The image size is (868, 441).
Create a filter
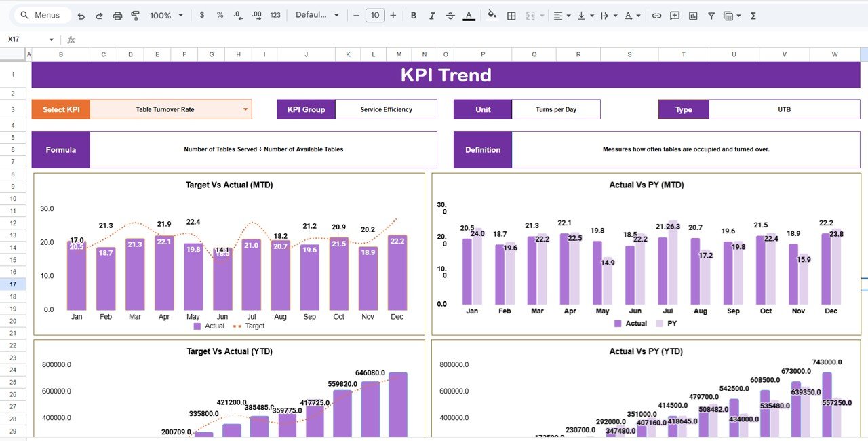[711, 15]
